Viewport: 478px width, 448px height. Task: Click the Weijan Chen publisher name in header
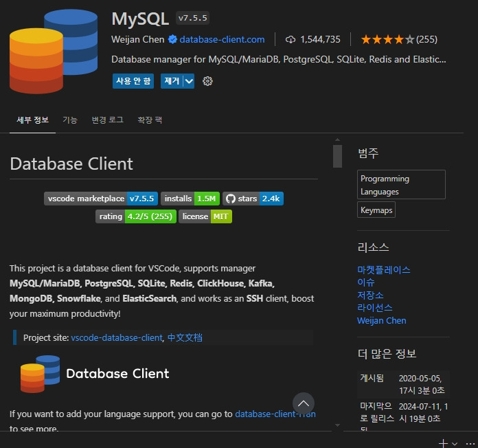(x=138, y=39)
